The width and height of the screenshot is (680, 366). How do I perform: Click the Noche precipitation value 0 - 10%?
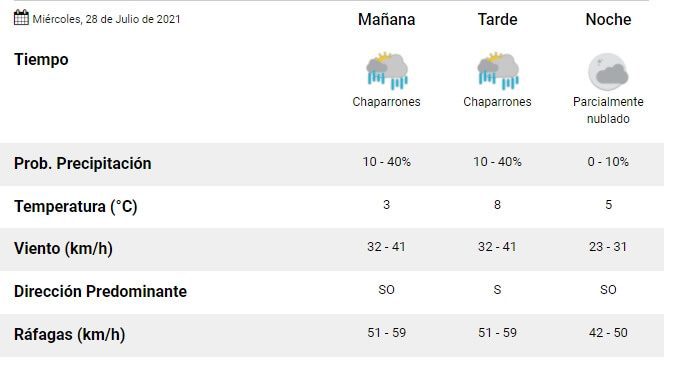pos(608,162)
